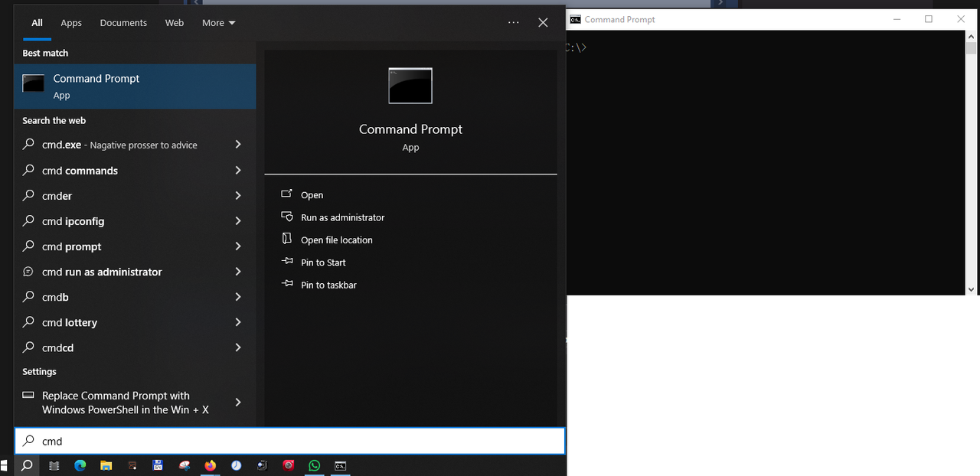Expand the cmdb suggestion arrow

238,296
